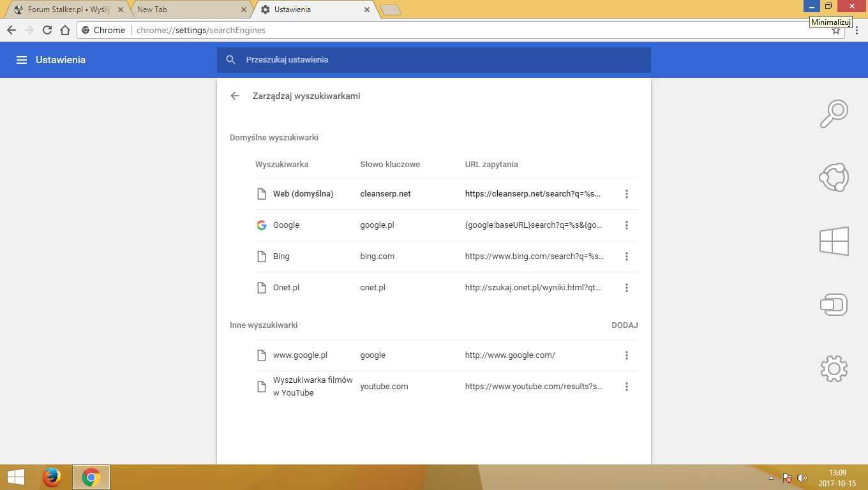Click the szukaj.onet.pl URL text
The image size is (868, 490).
click(x=533, y=288)
